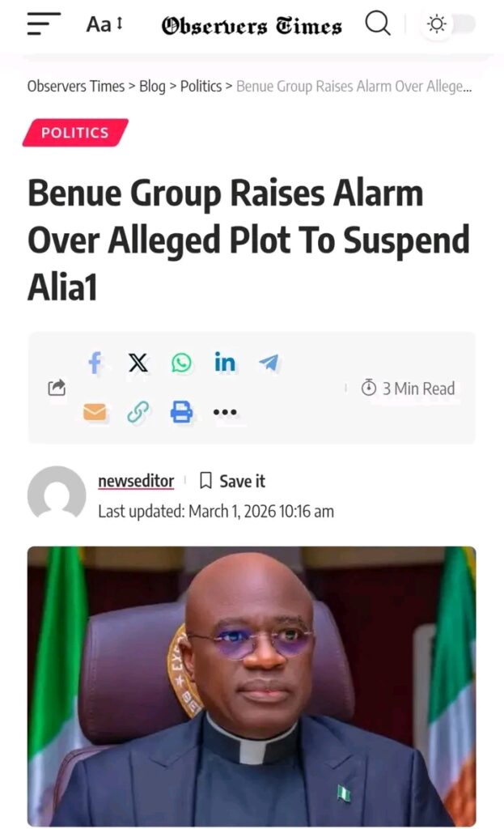Open the Politics breadcrumb link
The height and width of the screenshot is (829, 504).
pyautogui.click(x=201, y=86)
